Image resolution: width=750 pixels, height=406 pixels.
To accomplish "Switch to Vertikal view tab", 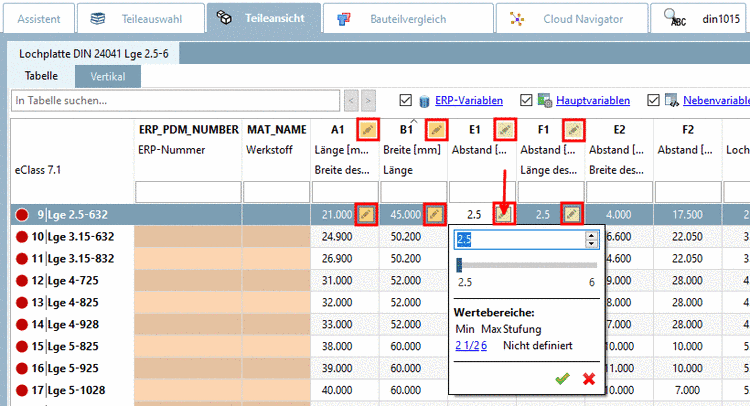I will click(108, 77).
